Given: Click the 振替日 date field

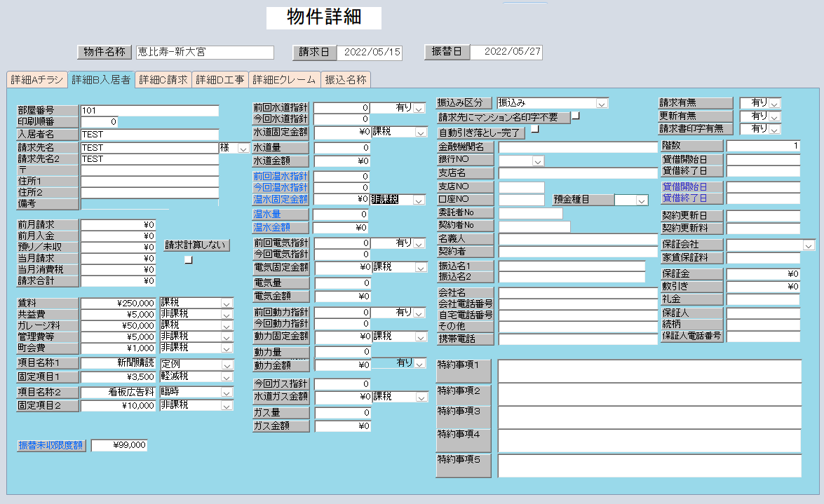Looking at the screenshot, I should click(x=506, y=53).
